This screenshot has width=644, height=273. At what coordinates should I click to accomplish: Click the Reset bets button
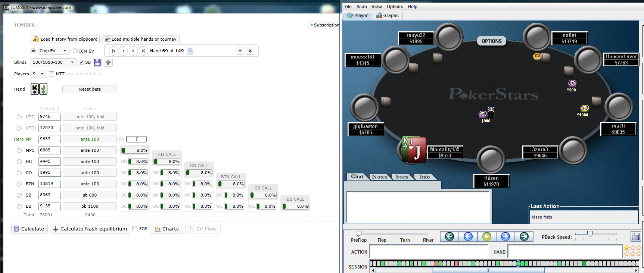point(90,89)
